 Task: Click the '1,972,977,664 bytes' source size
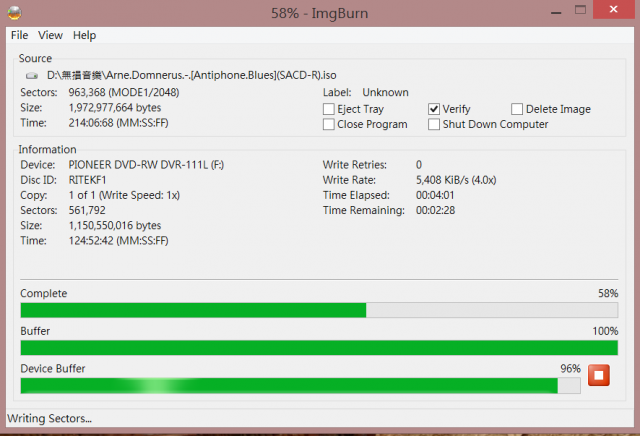tap(115, 108)
